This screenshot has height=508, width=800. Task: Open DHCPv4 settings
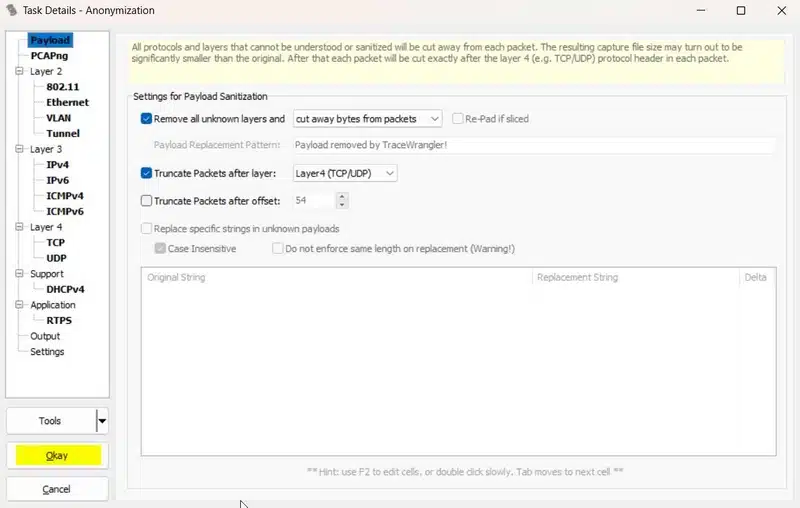pos(65,289)
